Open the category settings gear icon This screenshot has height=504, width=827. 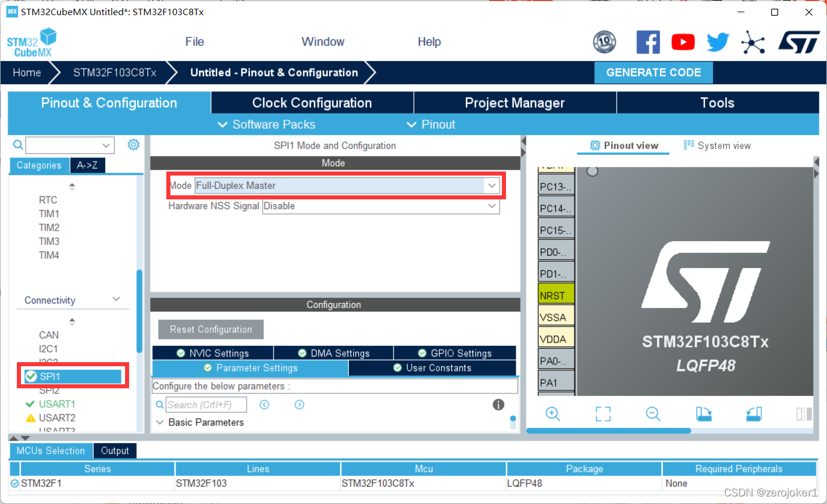[134, 145]
